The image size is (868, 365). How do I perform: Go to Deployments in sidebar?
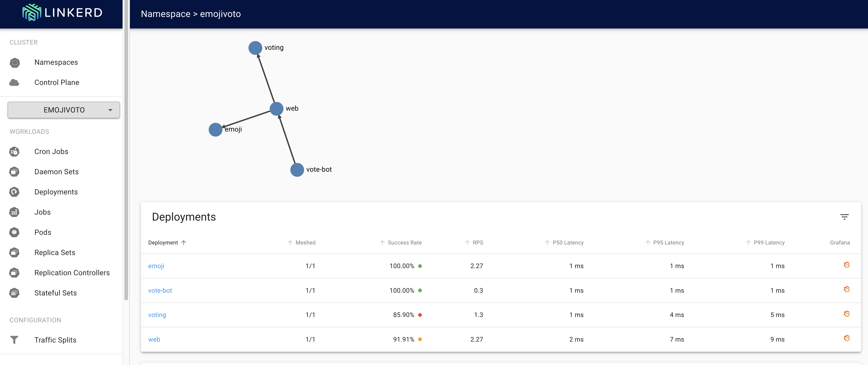point(56,192)
